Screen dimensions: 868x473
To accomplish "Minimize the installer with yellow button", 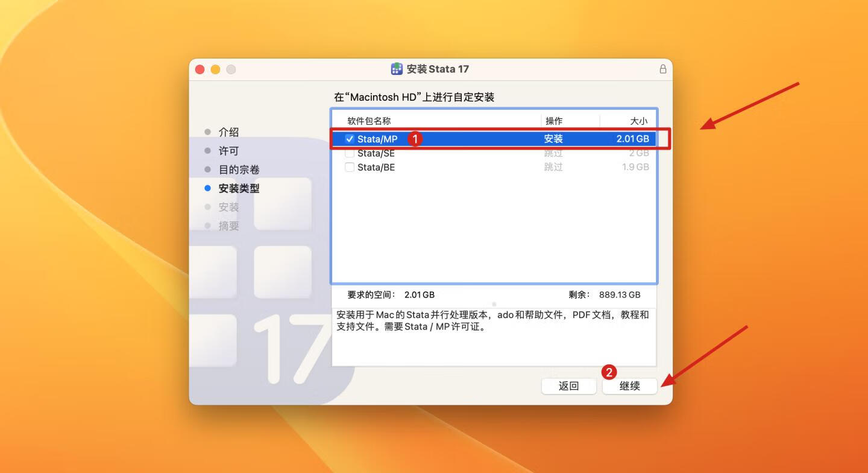I will [x=215, y=69].
